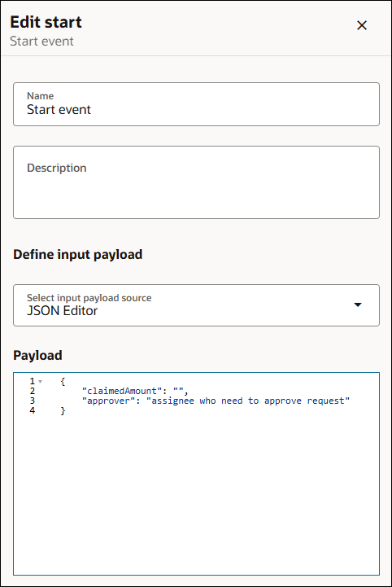This screenshot has height=587, width=392.
Task: Click the "claimedAmount" key in payload
Action: point(121,391)
